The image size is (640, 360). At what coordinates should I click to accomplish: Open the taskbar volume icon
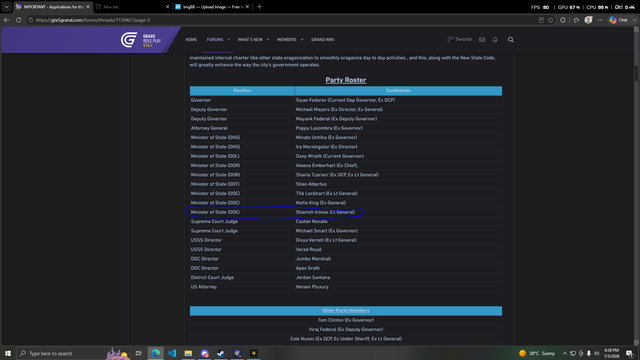(x=596, y=353)
